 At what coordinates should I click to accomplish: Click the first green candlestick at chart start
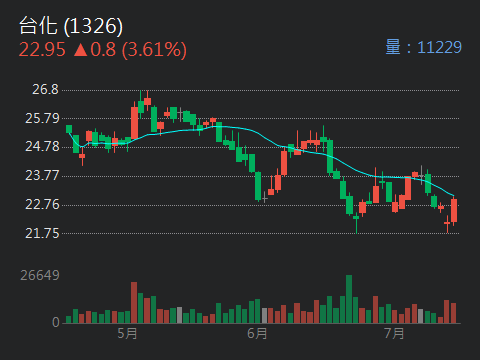pos(69,129)
